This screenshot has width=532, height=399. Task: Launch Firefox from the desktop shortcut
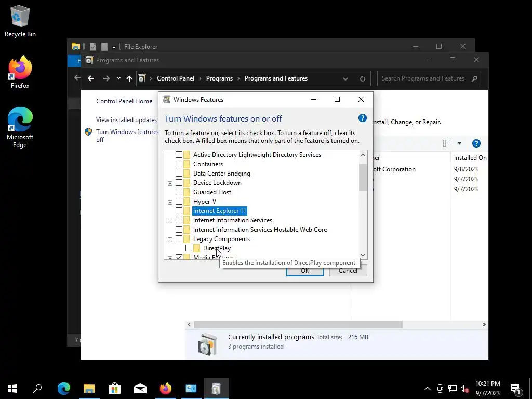(20, 72)
